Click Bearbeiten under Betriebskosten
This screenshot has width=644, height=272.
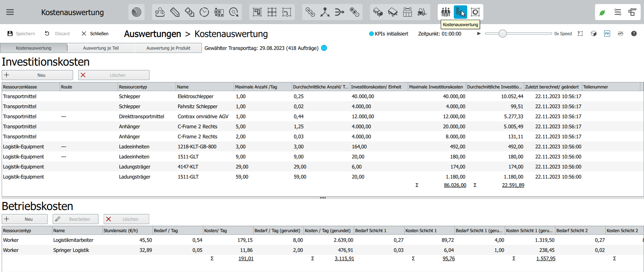(x=75, y=219)
